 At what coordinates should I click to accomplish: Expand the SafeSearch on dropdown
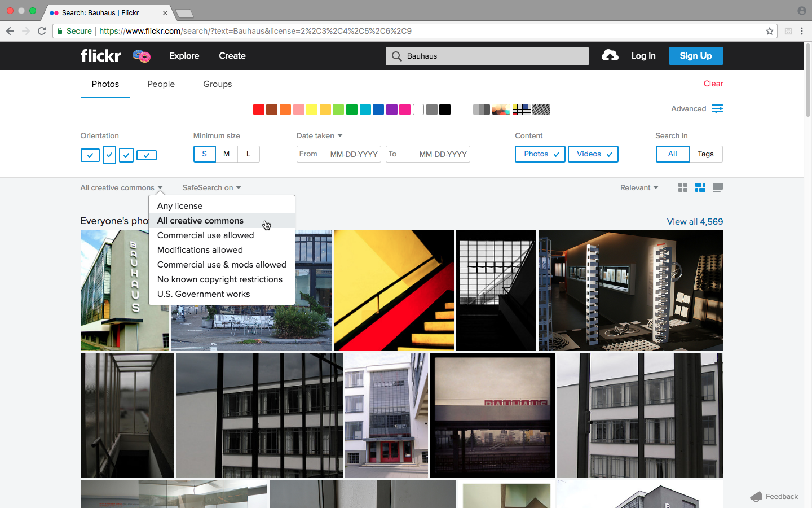click(x=211, y=187)
